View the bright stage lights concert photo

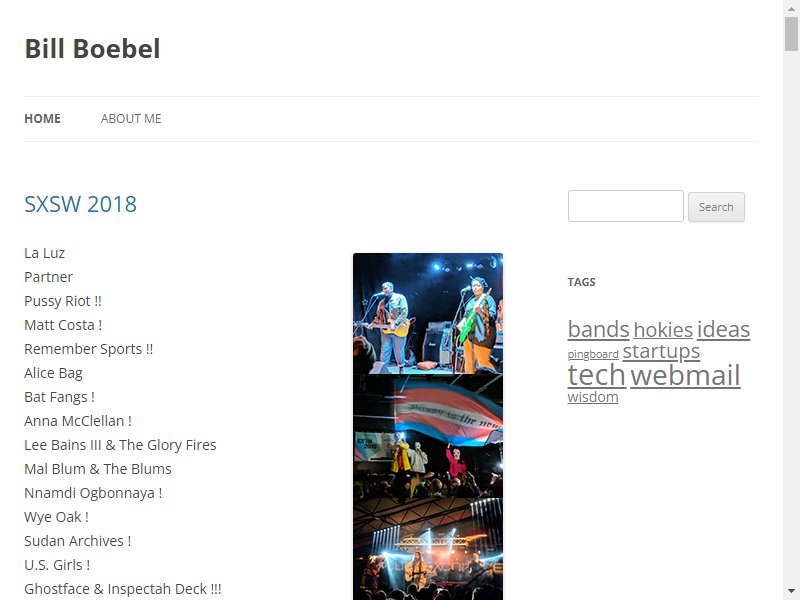click(428, 549)
